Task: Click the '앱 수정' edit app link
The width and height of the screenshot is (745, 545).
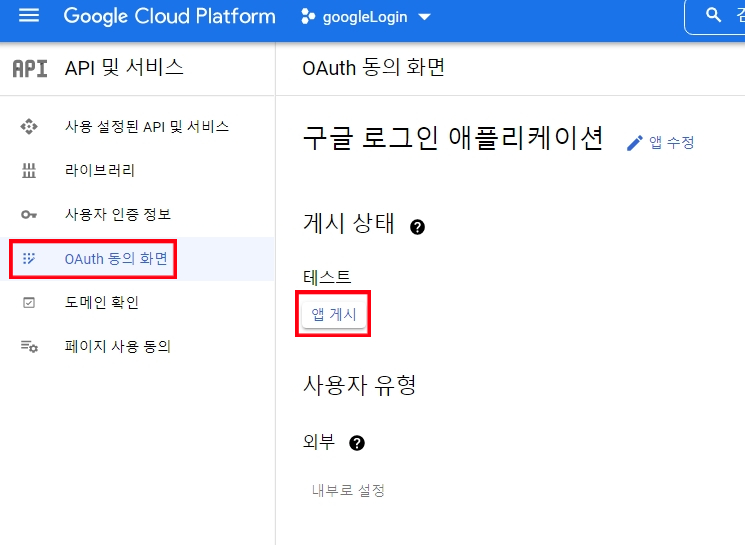Action: [x=671, y=142]
